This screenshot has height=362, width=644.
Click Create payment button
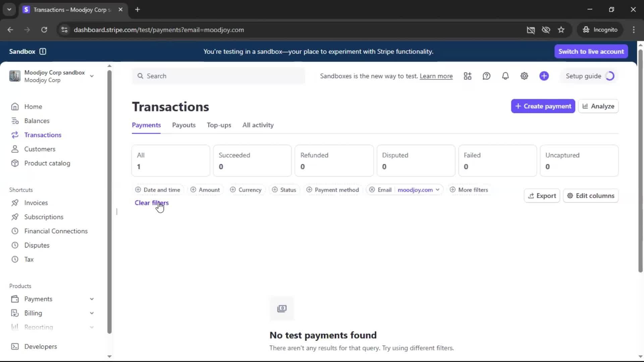543,106
